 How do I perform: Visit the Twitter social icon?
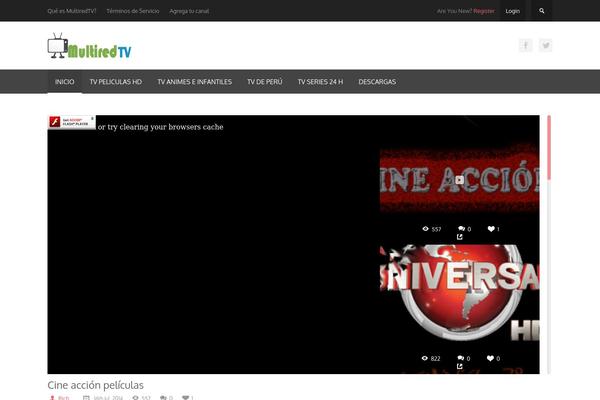coord(546,45)
